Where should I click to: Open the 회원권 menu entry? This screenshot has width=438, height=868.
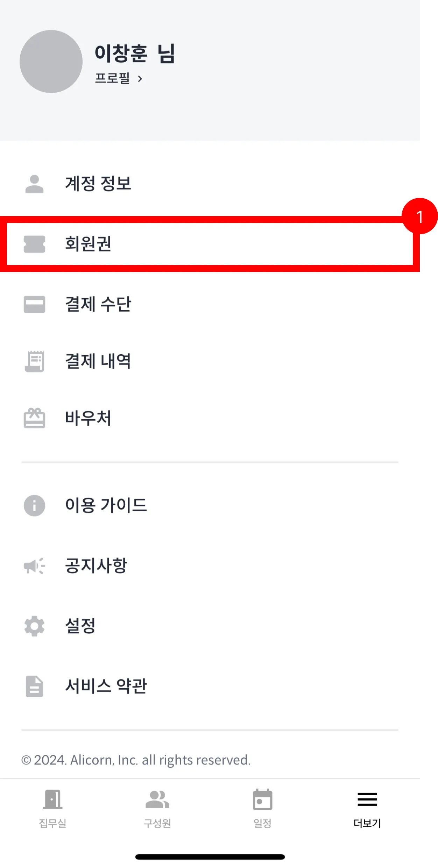pyautogui.click(x=210, y=244)
